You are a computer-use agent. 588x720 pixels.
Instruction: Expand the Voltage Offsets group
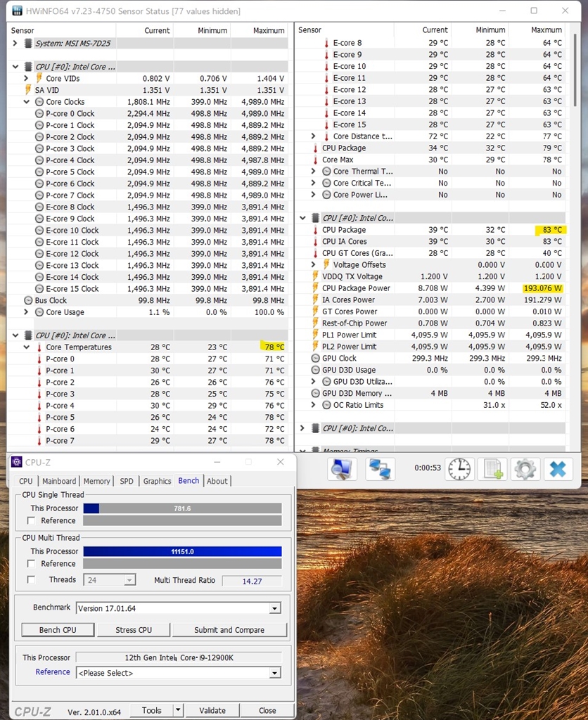click(x=313, y=264)
